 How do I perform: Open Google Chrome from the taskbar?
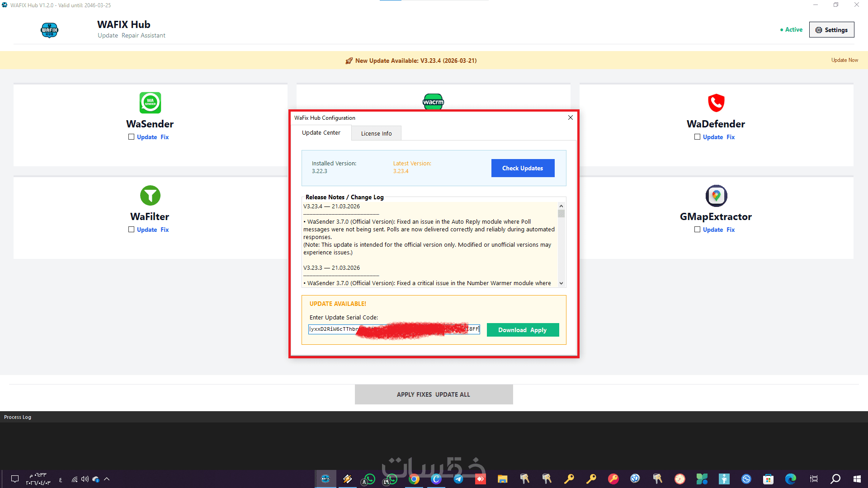[x=414, y=479]
